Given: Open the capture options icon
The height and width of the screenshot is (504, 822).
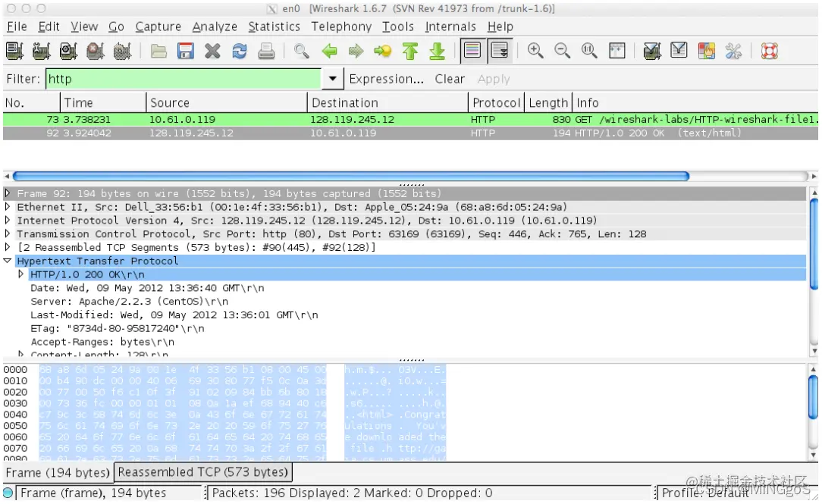Looking at the screenshot, I should tap(41, 51).
